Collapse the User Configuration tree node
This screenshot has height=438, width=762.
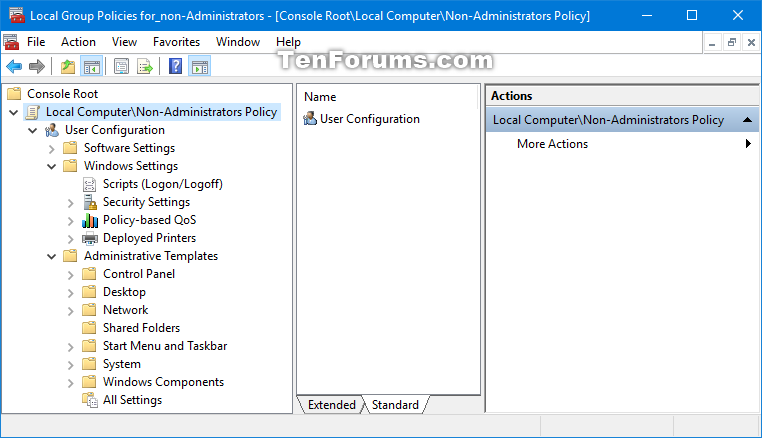pyautogui.click(x=33, y=130)
